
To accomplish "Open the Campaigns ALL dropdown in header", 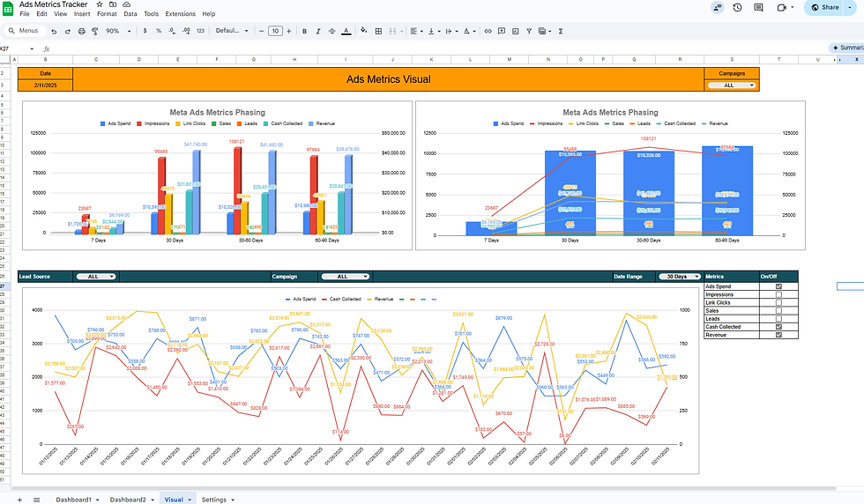I will tap(732, 85).
